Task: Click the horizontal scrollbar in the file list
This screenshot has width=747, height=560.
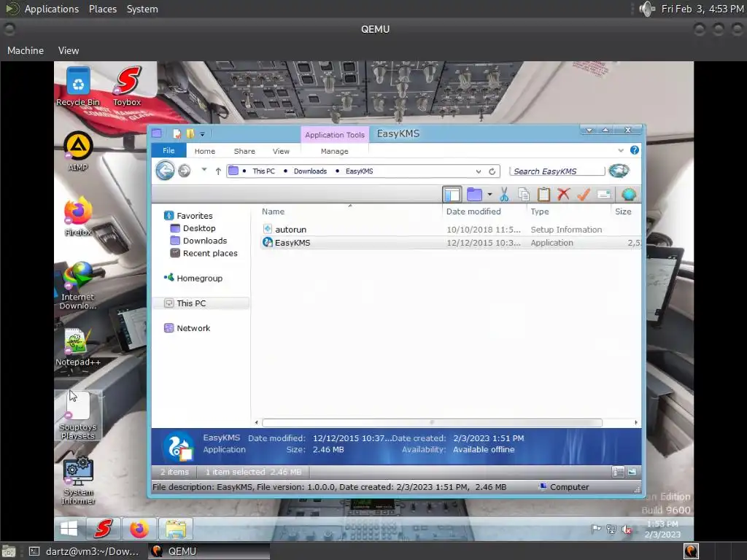Action: tap(432, 422)
